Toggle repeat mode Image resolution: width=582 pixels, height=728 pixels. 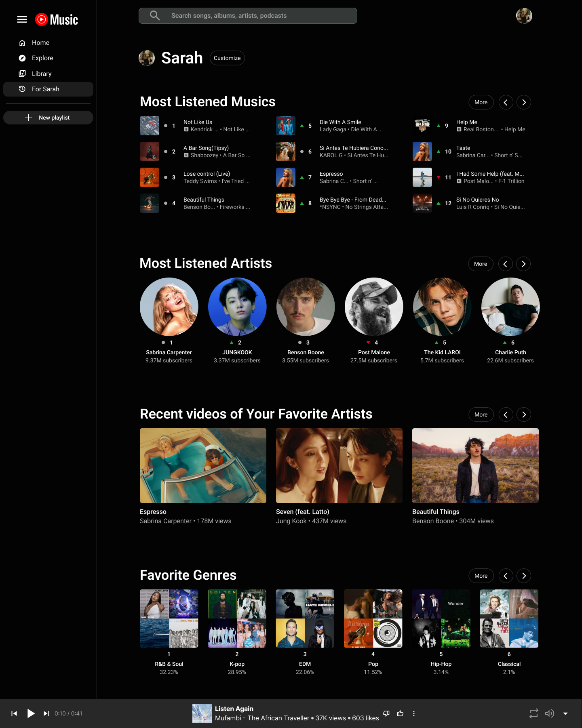[x=534, y=713]
